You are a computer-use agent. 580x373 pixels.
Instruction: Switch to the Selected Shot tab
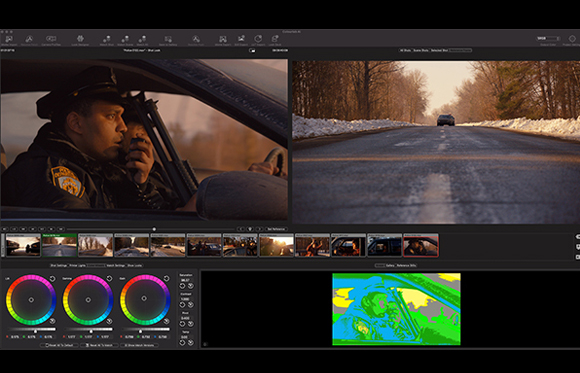click(x=439, y=50)
